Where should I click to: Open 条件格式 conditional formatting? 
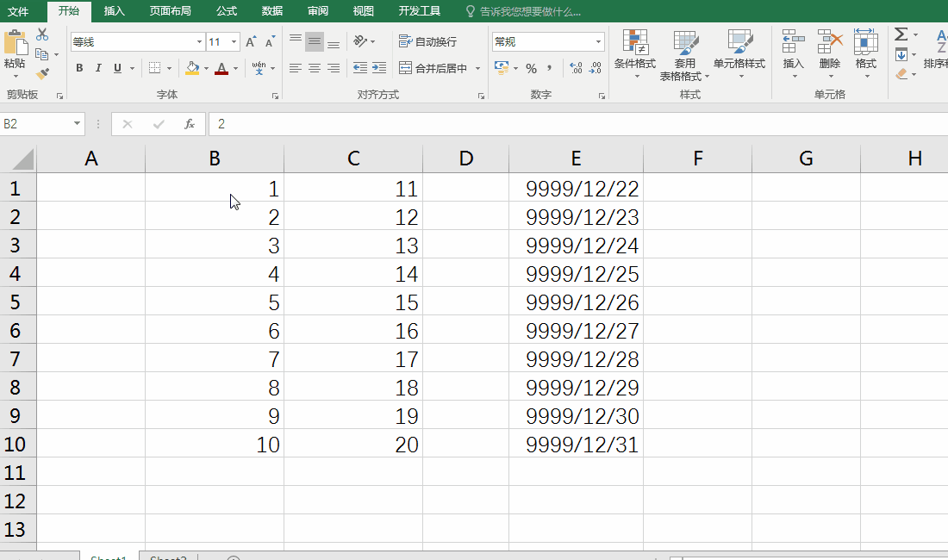tap(635, 55)
